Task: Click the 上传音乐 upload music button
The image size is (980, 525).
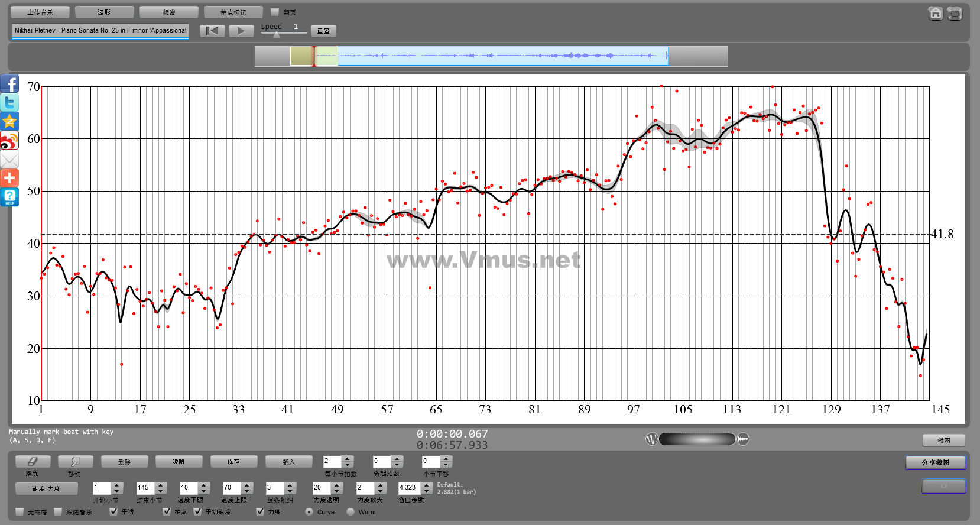Action: (40, 12)
